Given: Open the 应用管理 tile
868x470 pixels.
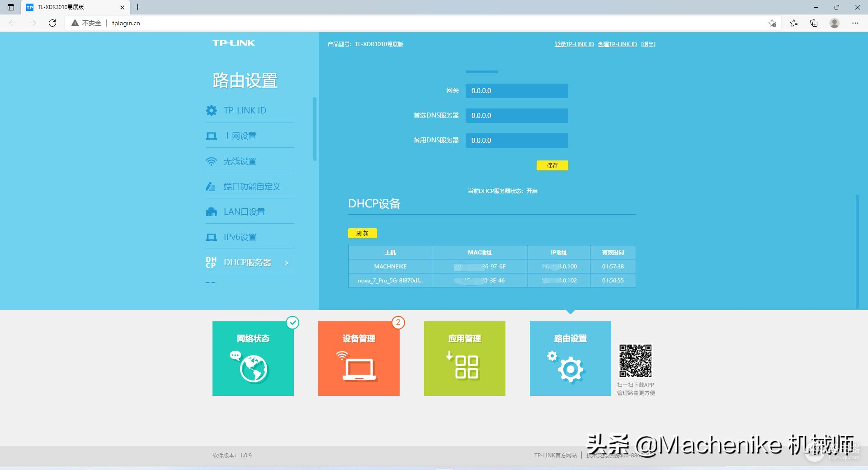Looking at the screenshot, I should tap(465, 358).
